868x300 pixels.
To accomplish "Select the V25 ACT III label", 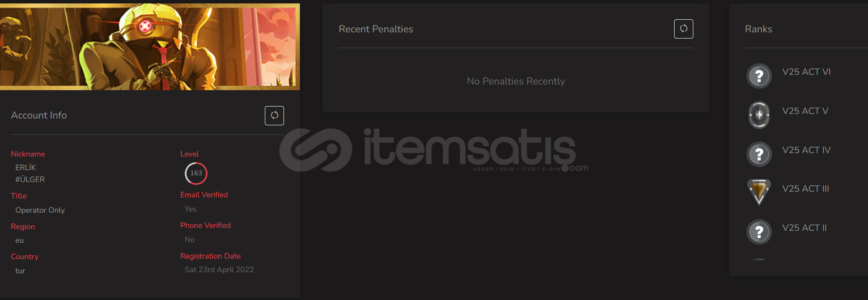I will [806, 189].
